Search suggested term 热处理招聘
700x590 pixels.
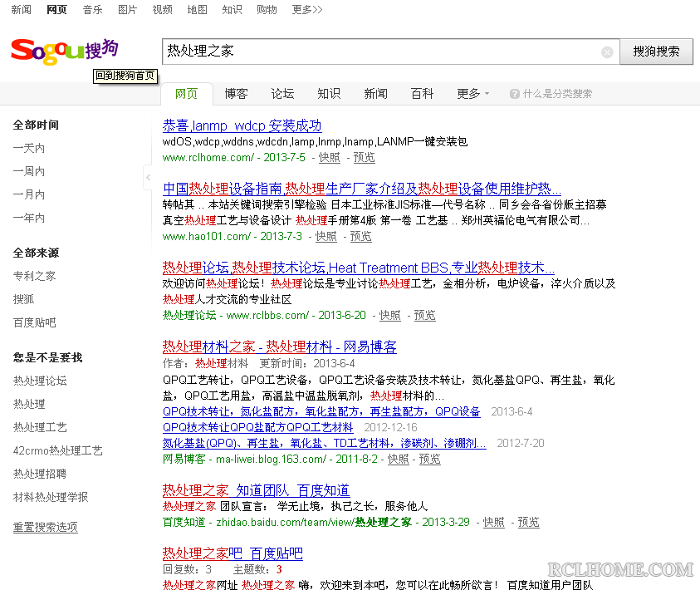pos(40,474)
